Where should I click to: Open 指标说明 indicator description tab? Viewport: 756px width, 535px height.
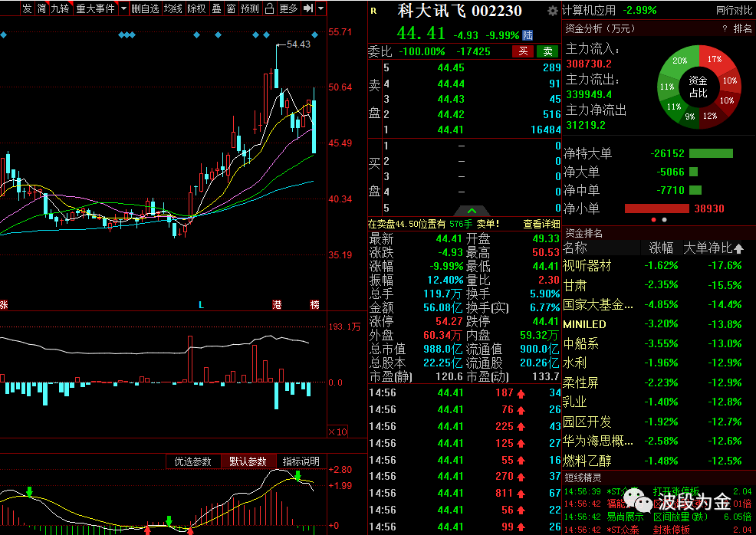(x=301, y=461)
